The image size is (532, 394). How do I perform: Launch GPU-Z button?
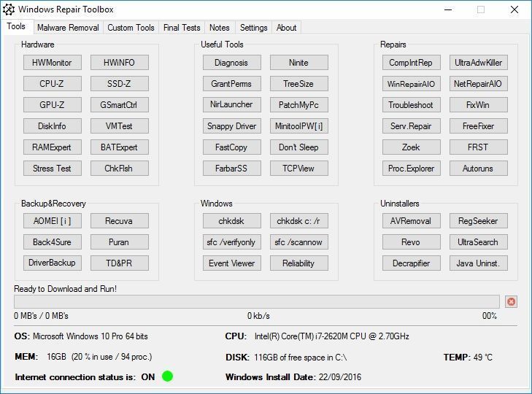(x=53, y=105)
